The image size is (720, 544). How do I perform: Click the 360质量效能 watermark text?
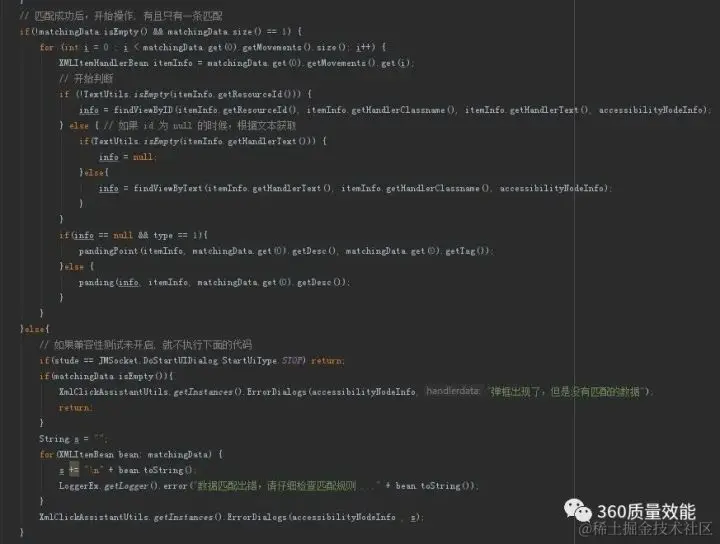(x=647, y=511)
